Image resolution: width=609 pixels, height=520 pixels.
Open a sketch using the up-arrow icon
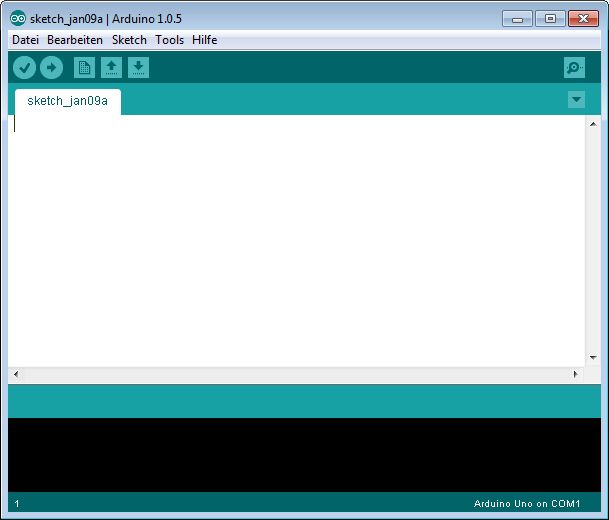[112, 68]
